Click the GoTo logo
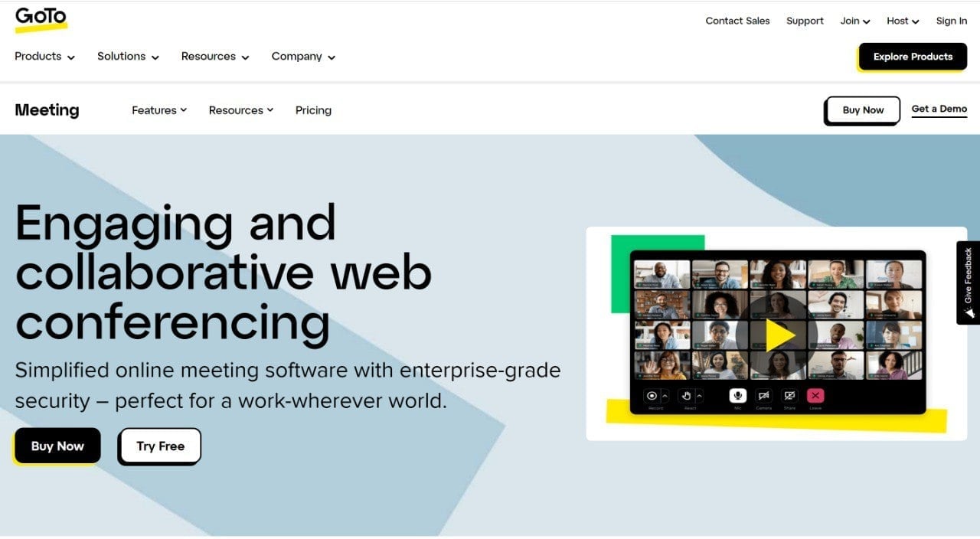 pos(41,18)
